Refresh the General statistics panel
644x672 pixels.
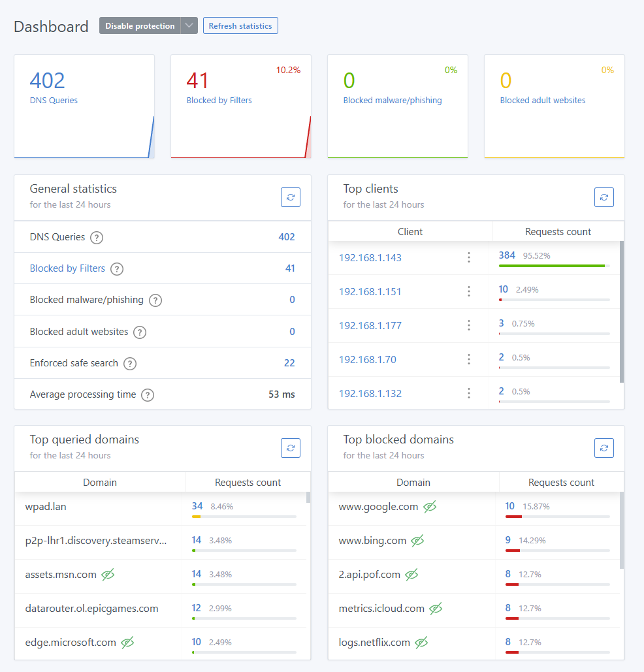click(291, 197)
